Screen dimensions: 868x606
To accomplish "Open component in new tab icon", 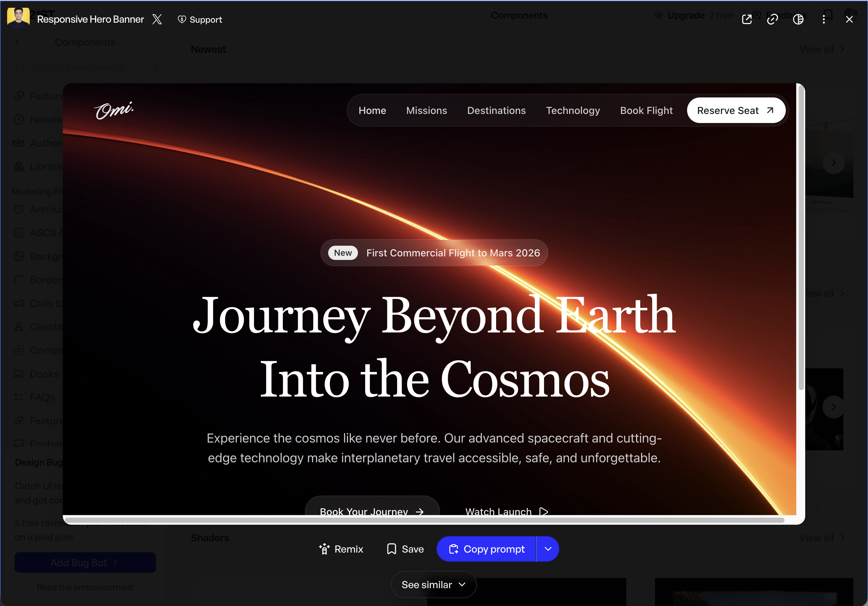I will [747, 19].
